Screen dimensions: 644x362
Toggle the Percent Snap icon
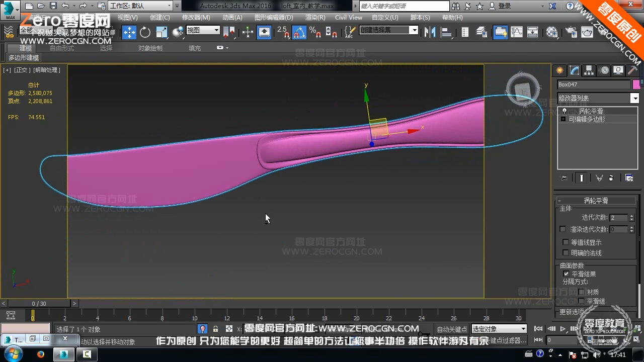(x=315, y=32)
